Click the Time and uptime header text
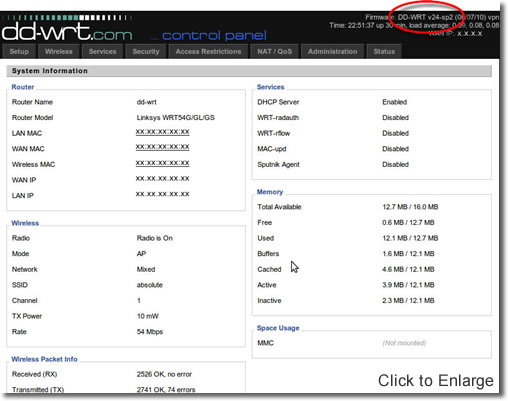Image resolution: width=508 pixels, height=401 pixels. tap(414, 26)
